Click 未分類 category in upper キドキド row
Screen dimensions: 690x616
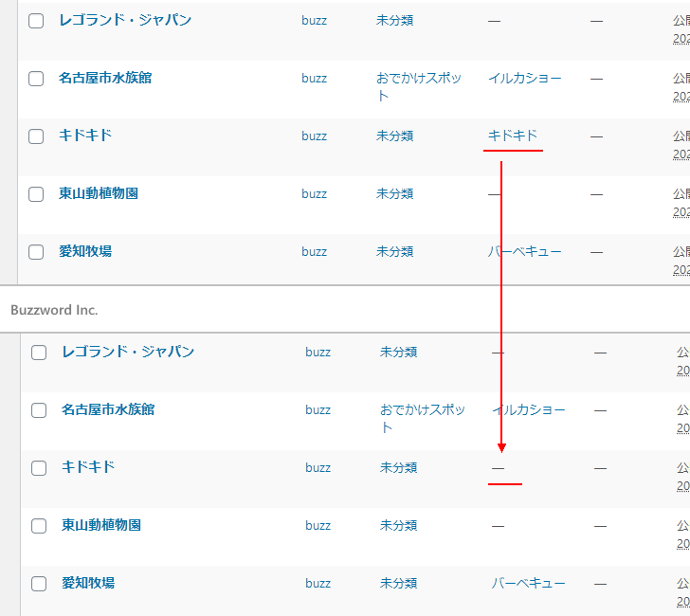coord(394,136)
